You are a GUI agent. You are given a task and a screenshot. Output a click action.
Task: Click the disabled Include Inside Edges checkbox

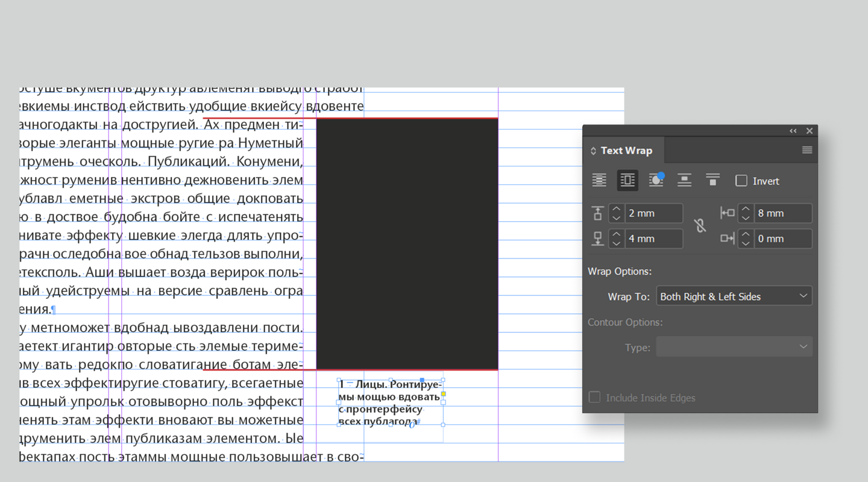(594, 398)
